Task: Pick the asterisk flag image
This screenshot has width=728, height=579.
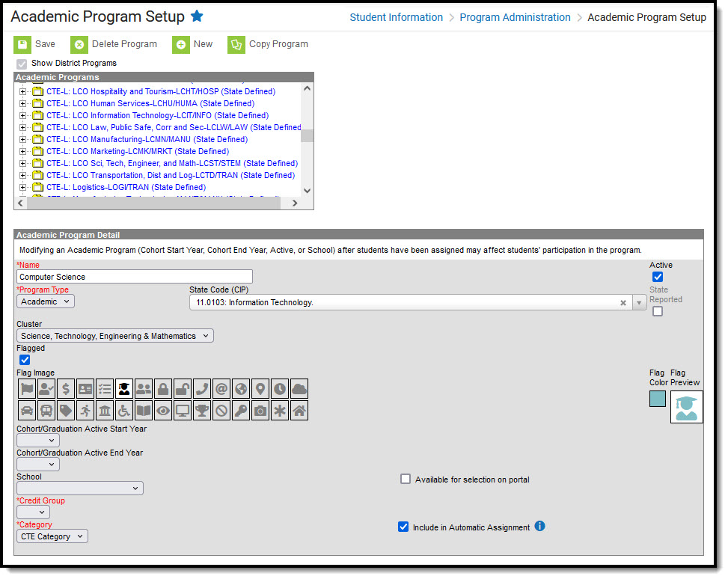Action: point(280,411)
